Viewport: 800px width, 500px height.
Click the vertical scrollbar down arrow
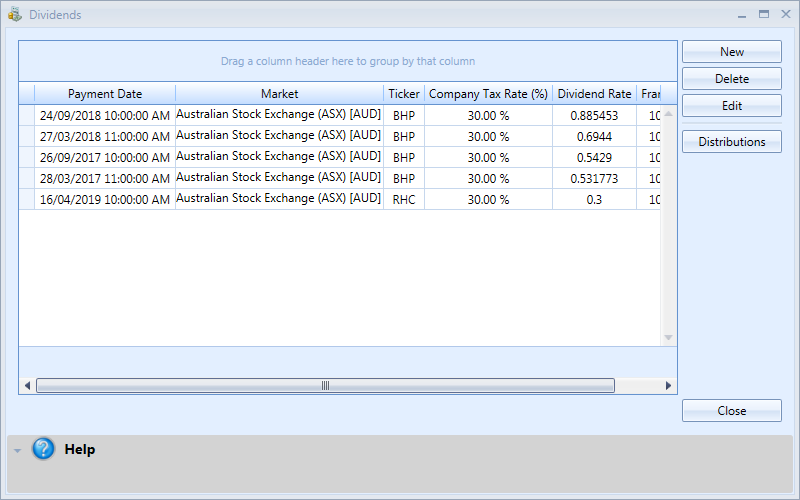[668, 338]
